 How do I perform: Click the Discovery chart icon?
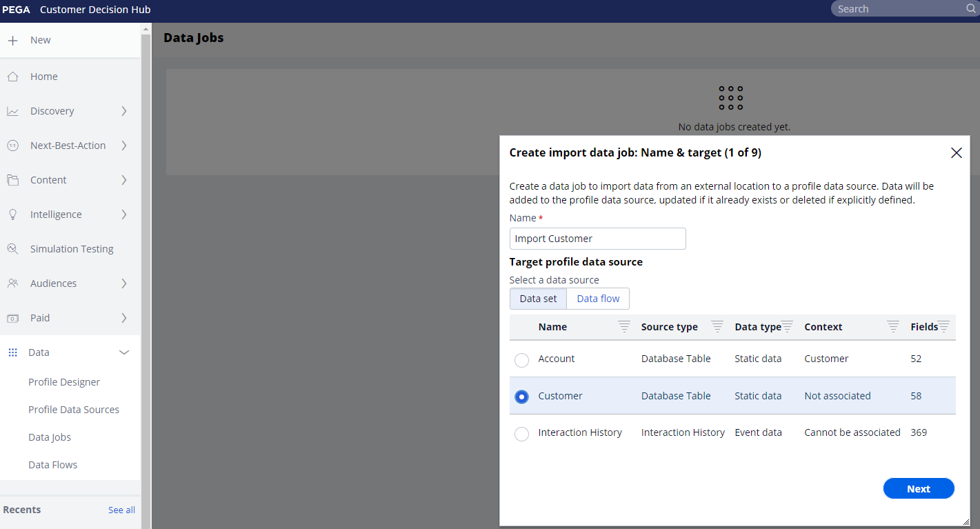coord(12,111)
